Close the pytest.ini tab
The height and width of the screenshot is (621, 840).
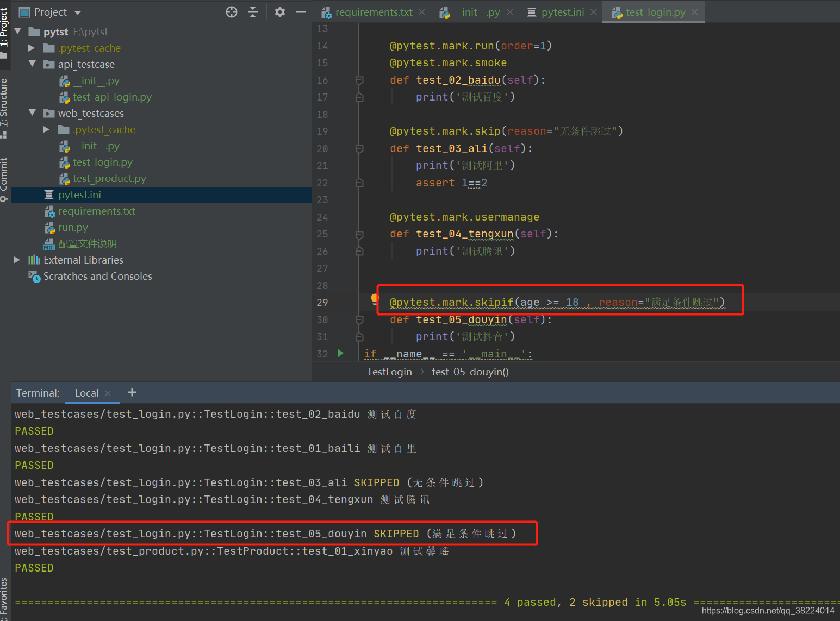click(594, 12)
